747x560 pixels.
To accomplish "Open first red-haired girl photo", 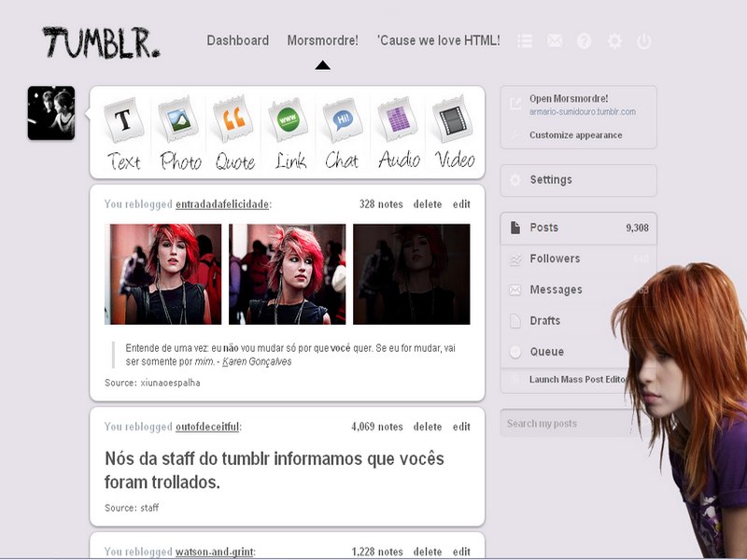I will [162, 274].
